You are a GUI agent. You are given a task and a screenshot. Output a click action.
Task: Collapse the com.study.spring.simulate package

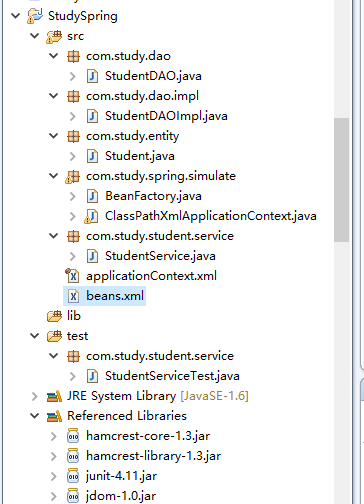click(54, 176)
